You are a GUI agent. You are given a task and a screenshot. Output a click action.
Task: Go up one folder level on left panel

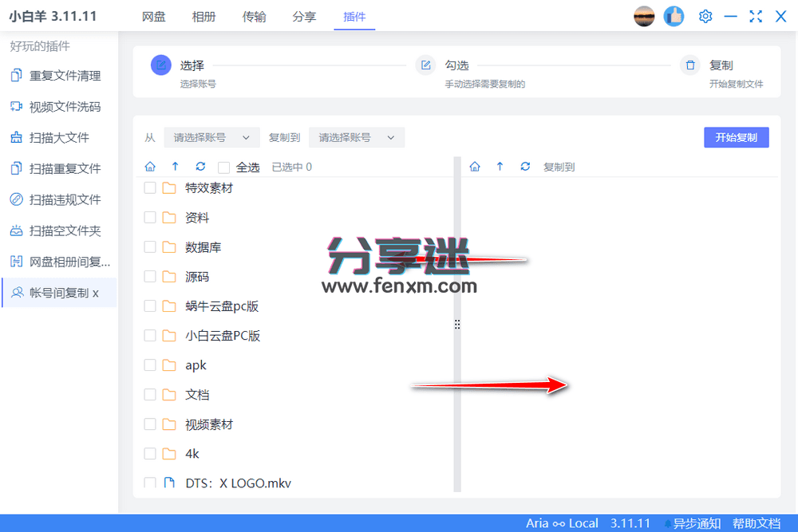coord(175,167)
